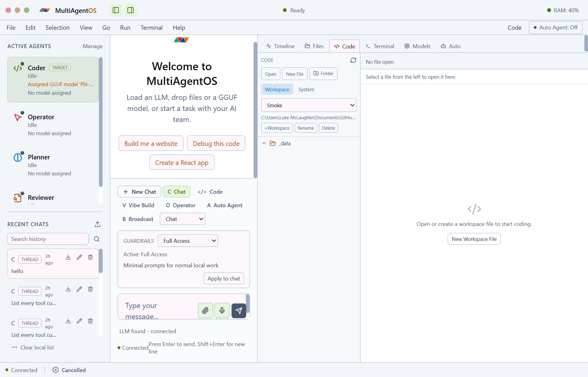The image size is (588, 377).
Task: Enable Operator mode
Action: pos(181,205)
